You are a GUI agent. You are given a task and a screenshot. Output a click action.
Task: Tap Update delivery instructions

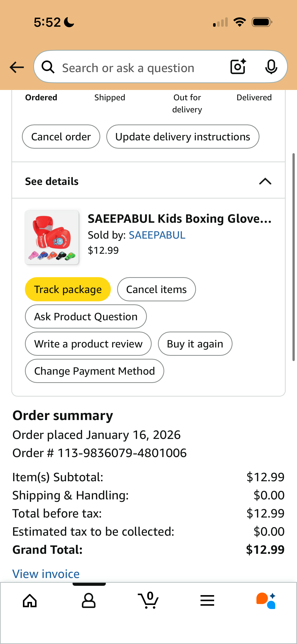(183, 137)
